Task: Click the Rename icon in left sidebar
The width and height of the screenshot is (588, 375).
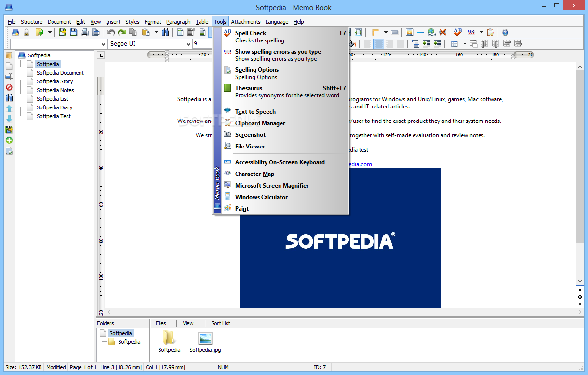Action: 9,77
